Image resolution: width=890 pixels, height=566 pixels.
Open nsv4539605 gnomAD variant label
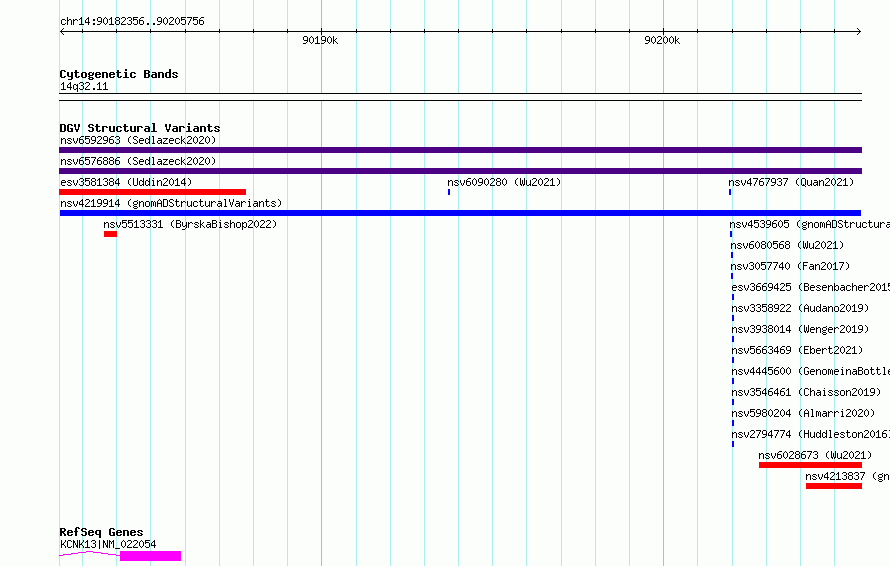tap(809, 224)
